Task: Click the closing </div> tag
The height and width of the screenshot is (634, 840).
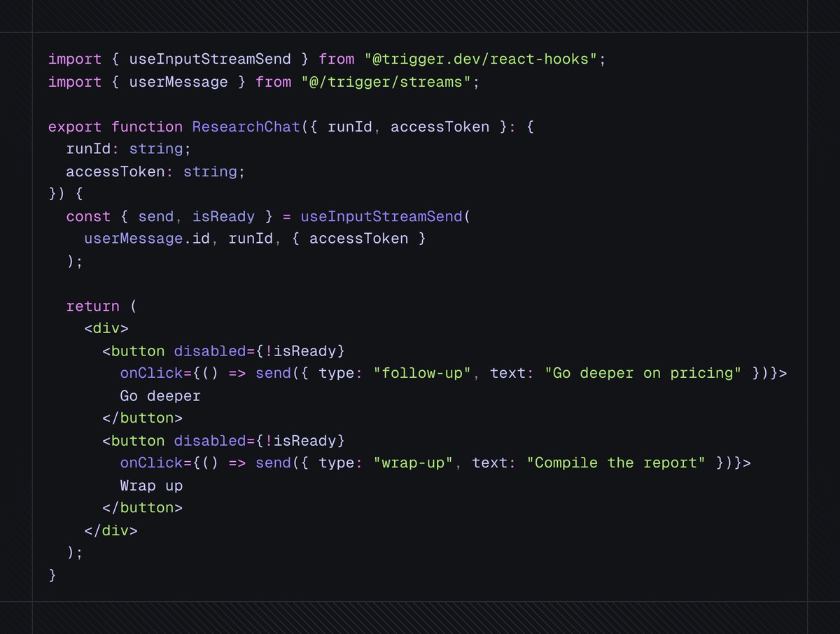Action: point(111,530)
